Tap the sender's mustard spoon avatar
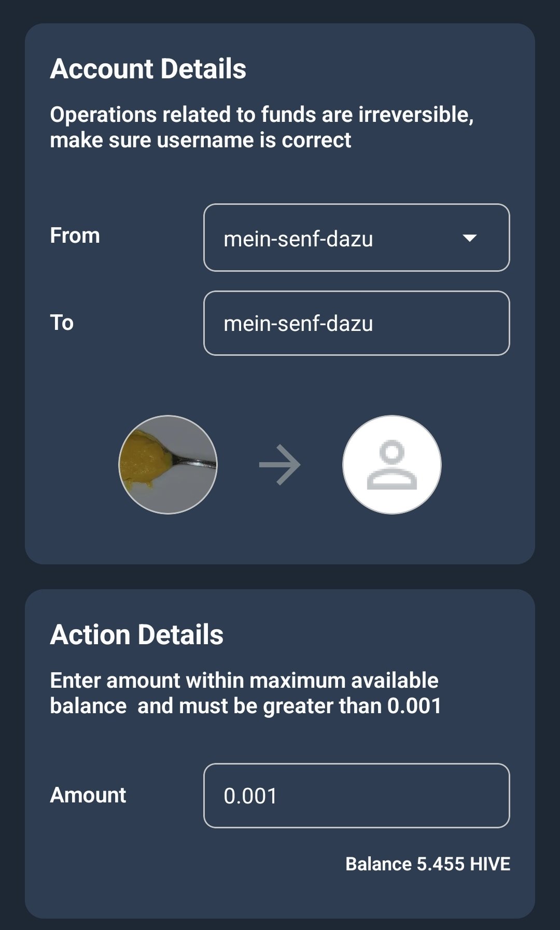The image size is (560, 930). pos(167,465)
